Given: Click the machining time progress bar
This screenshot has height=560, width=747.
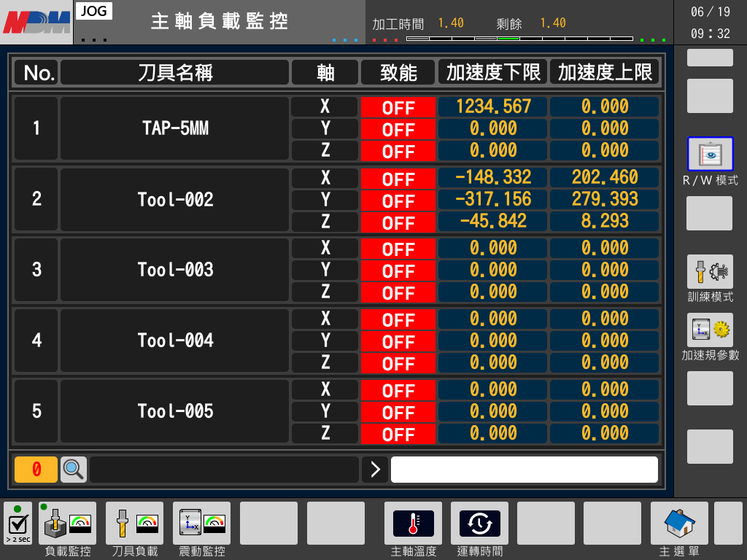Looking at the screenshot, I should coord(519,38).
